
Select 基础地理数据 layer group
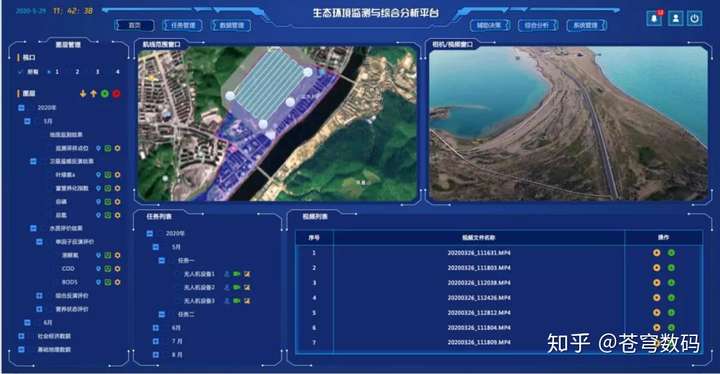(x=54, y=350)
